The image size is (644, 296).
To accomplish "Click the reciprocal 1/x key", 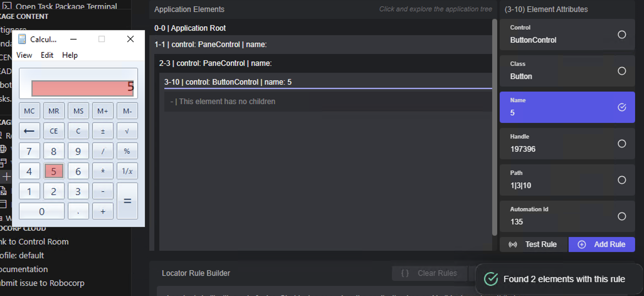I will pos(127,171).
